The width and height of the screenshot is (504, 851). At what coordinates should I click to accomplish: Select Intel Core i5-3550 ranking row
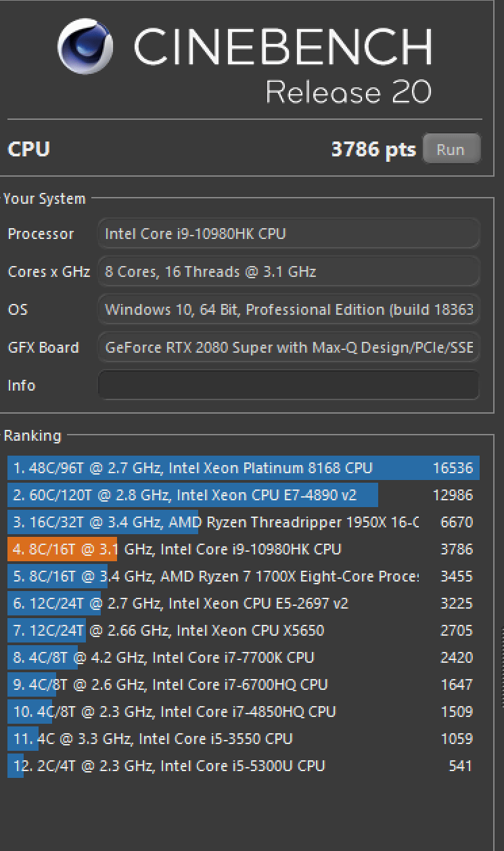(x=242, y=739)
